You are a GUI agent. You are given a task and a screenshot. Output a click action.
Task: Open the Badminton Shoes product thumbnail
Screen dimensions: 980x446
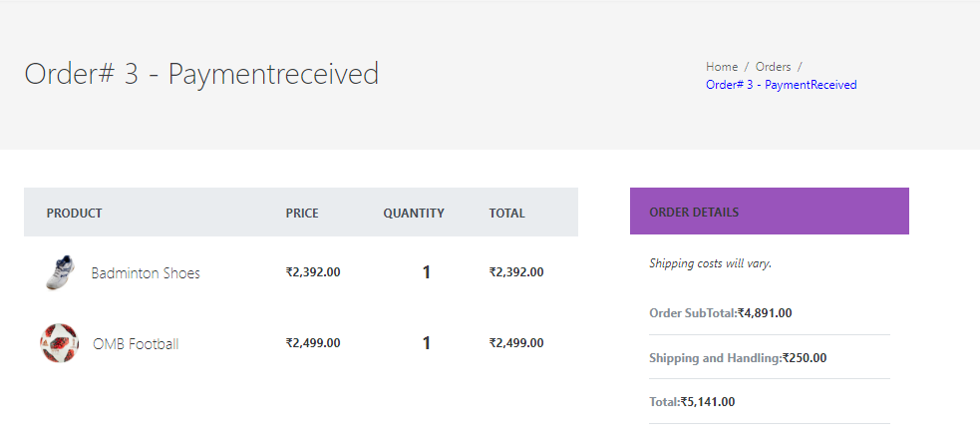point(61,272)
